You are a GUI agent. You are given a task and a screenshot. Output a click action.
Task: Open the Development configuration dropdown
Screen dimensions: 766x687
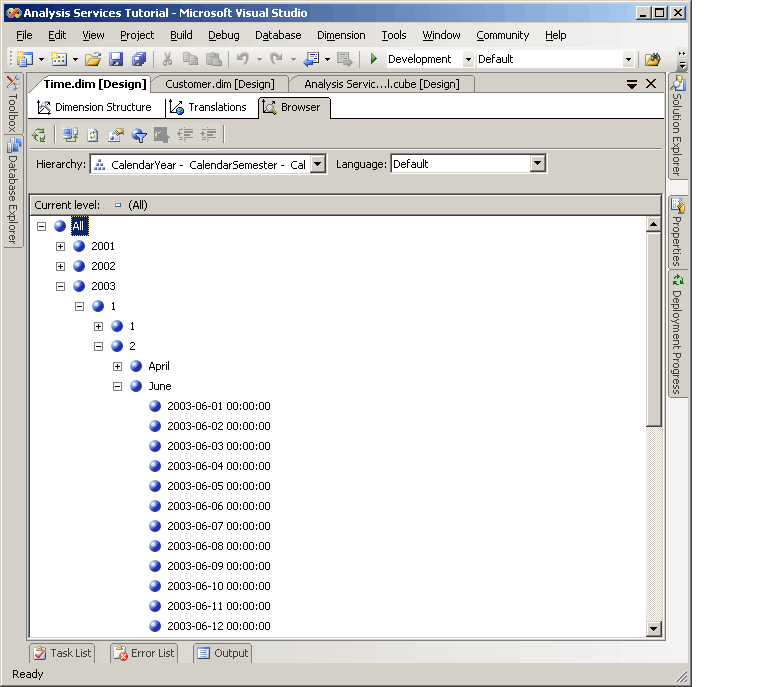468,59
